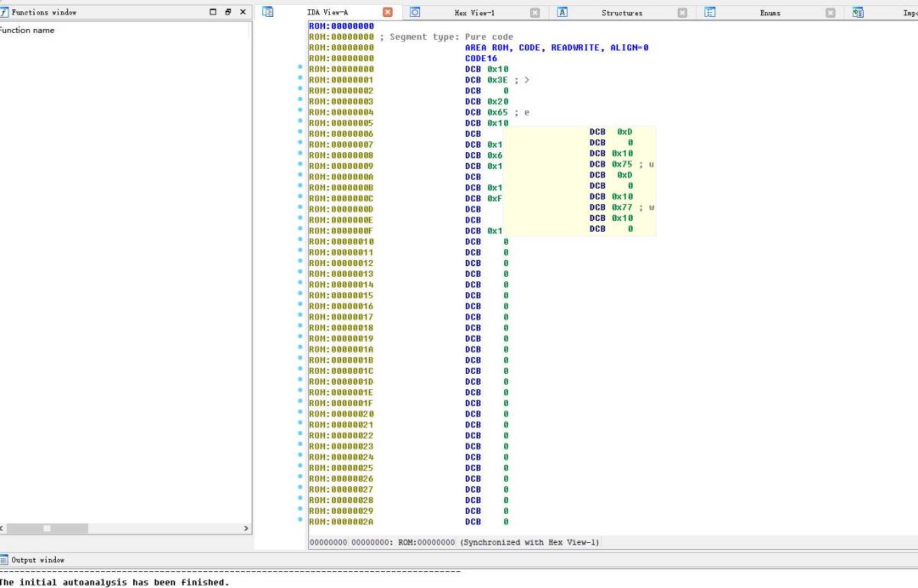Viewport: 918px width, 588px height.
Task: Click the Functions window title icon
Action: pyautogui.click(x=4, y=12)
